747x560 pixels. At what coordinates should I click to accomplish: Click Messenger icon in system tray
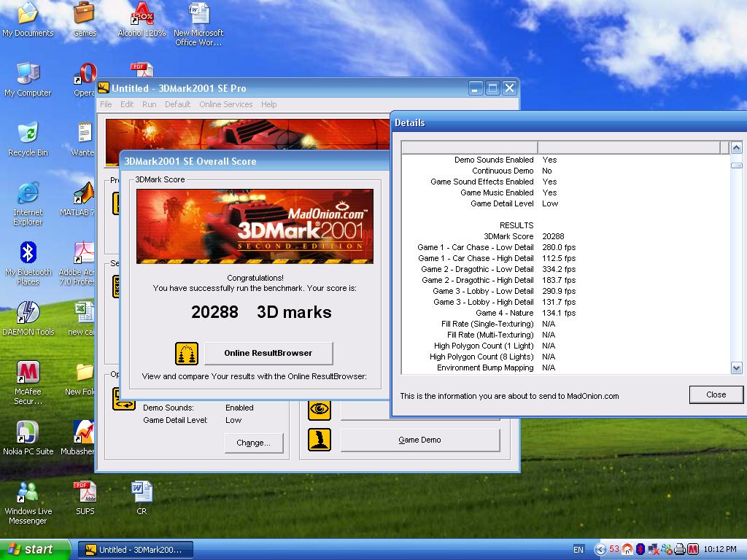point(667,549)
